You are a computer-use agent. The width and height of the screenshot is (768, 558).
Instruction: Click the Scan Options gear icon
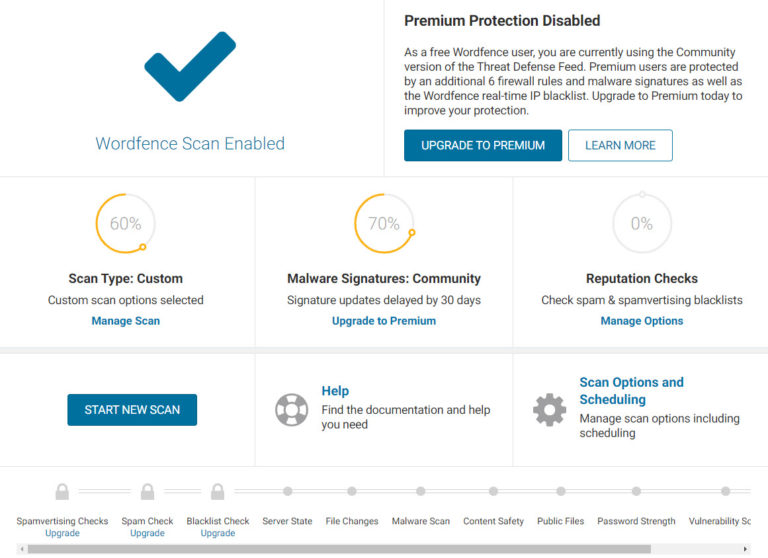point(549,410)
